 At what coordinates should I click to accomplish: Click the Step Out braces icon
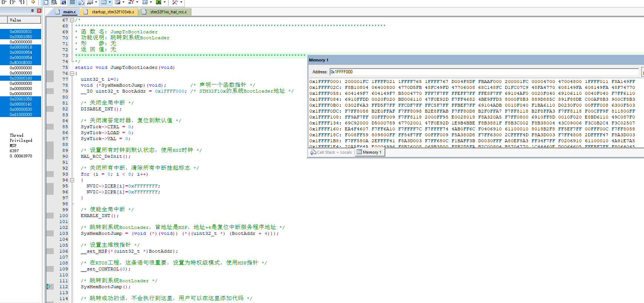coord(12,2)
